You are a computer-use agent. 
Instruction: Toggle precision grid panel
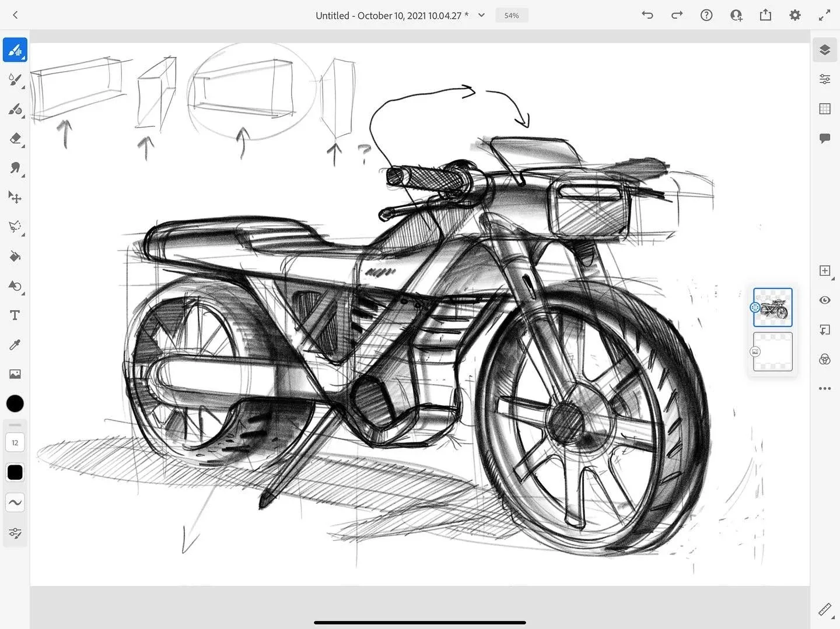(825, 109)
